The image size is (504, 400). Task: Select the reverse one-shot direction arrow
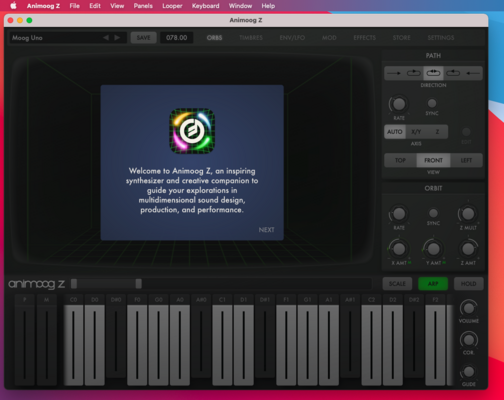pyautogui.click(x=473, y=73)
